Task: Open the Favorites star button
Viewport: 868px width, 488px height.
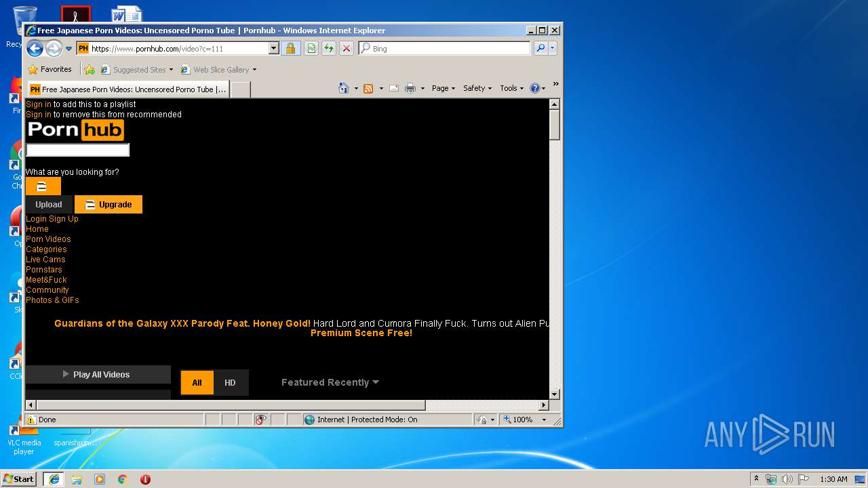Action: coord(50,69)
